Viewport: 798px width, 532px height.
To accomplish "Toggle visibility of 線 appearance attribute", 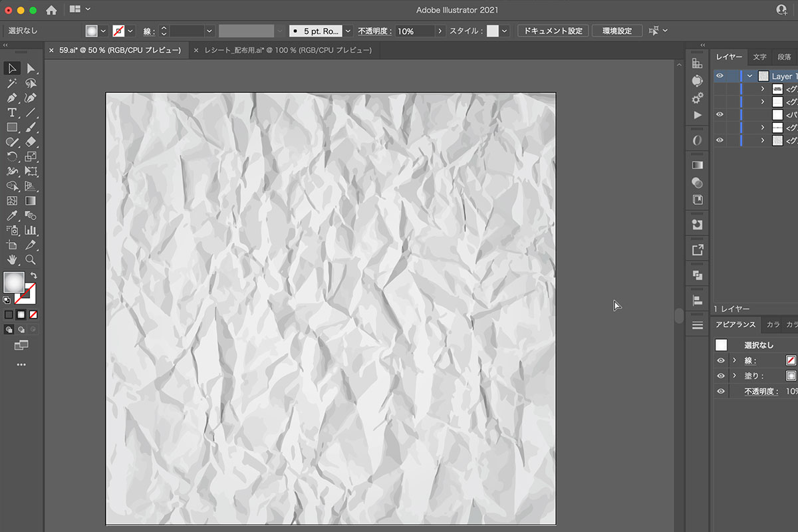I will [x=720, y=360].
